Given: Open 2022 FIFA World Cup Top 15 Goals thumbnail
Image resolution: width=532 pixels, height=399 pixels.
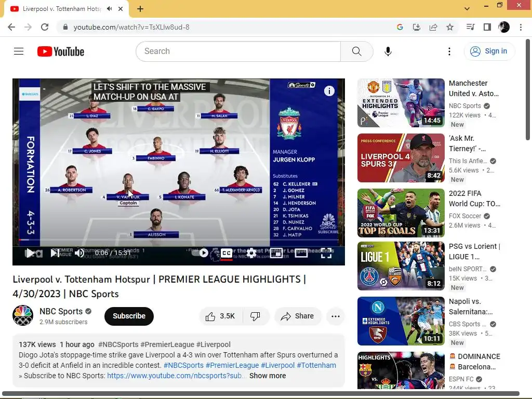Looking at the screenshot, I should tap(401, 212).
